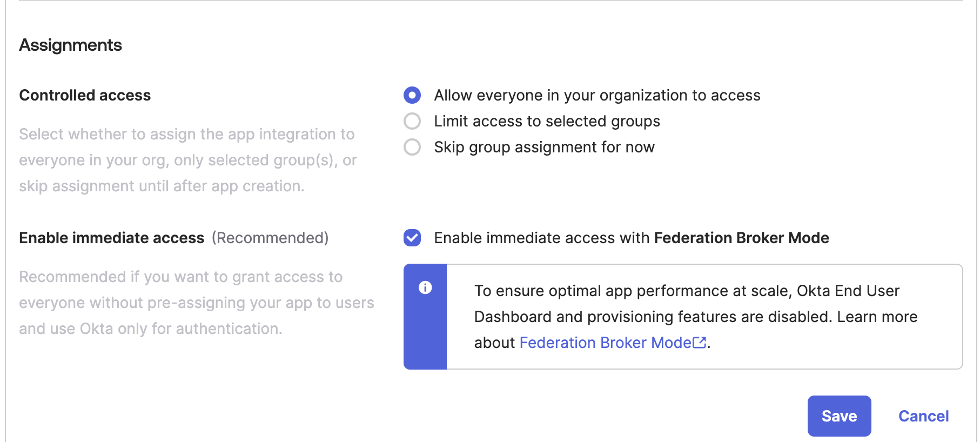Click the Controlled access gray description paragraph
The width and height of the screenshot is (980, 442).
click(x=187, y=160)
